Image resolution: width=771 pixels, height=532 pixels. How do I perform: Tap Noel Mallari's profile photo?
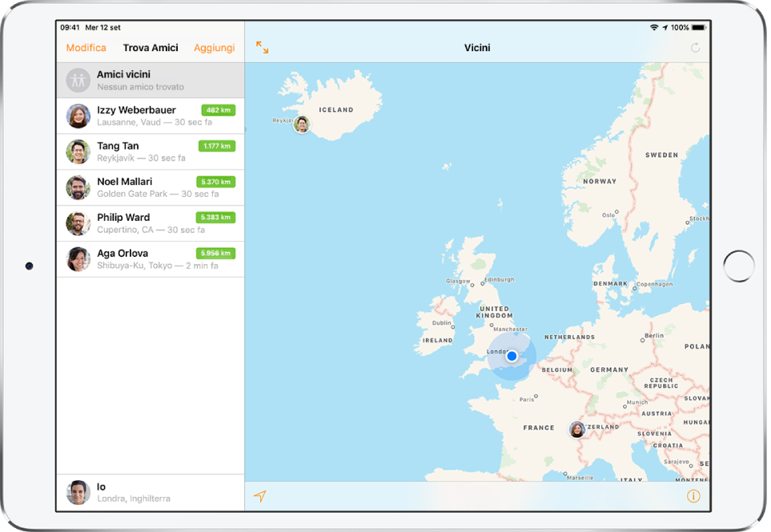tap(78, 188)
